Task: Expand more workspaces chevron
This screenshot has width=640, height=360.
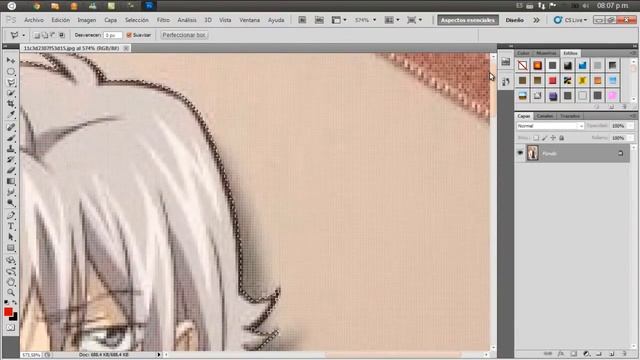Action: tap(536, 20)
